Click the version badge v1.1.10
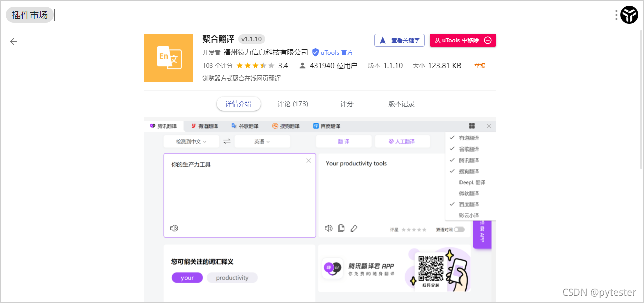 (x=252, y=39)
